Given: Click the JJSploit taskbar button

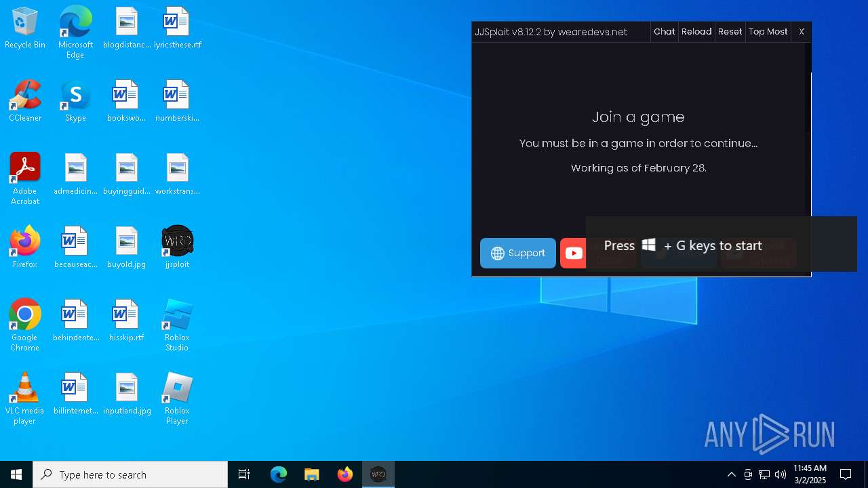Looking at the screenshot, I should click(378, 474).
